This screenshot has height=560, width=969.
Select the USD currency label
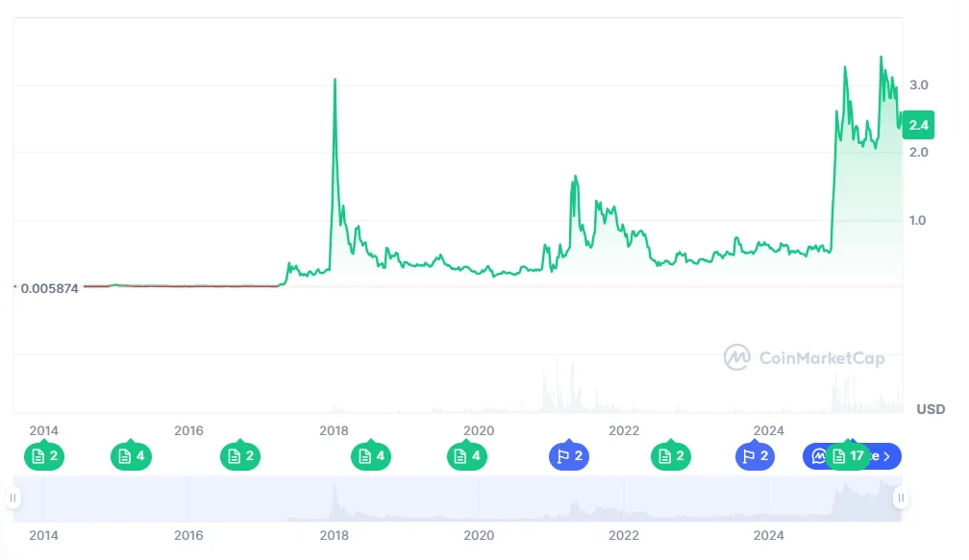[929, 410]
